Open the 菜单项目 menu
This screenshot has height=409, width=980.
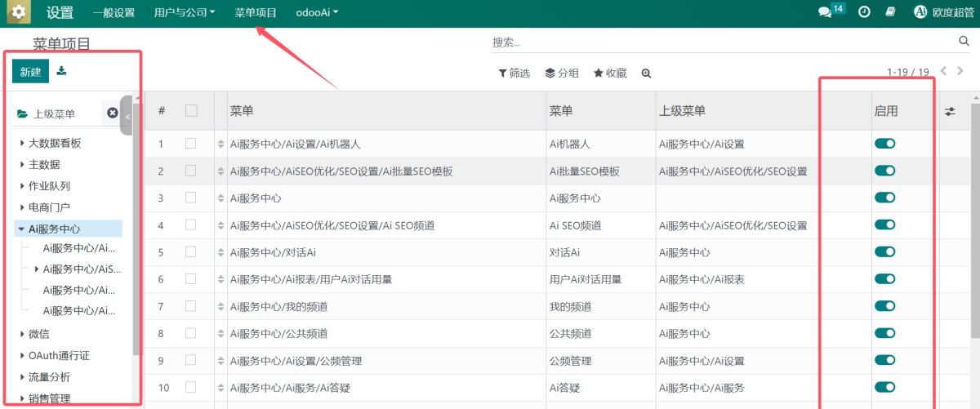(256, 13)
